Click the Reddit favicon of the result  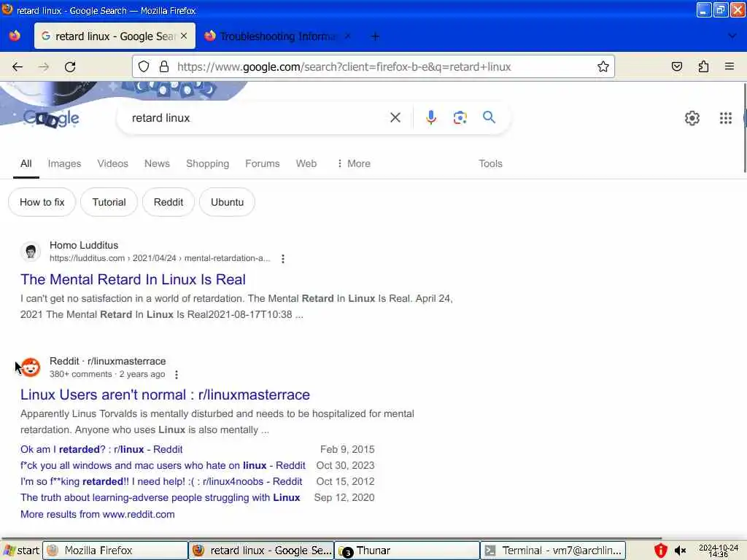coord(31,367)
